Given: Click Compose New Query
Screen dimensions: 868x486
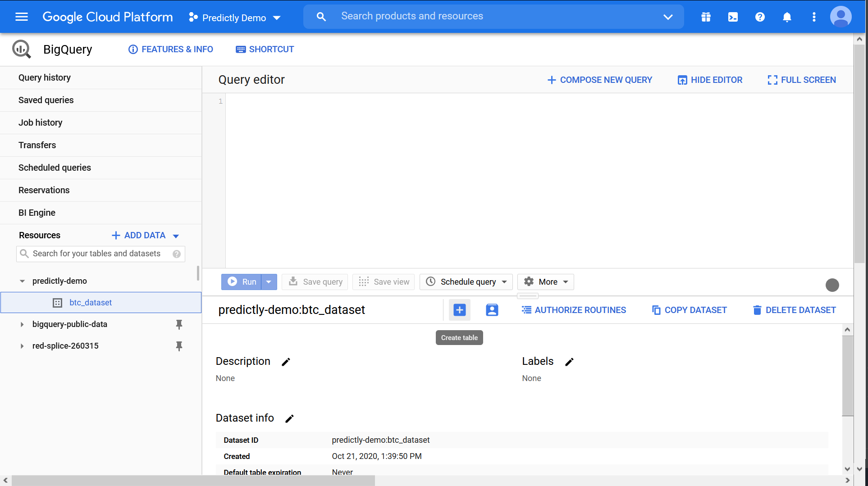Looking at the screenshot, I should [x=599, y=80].
